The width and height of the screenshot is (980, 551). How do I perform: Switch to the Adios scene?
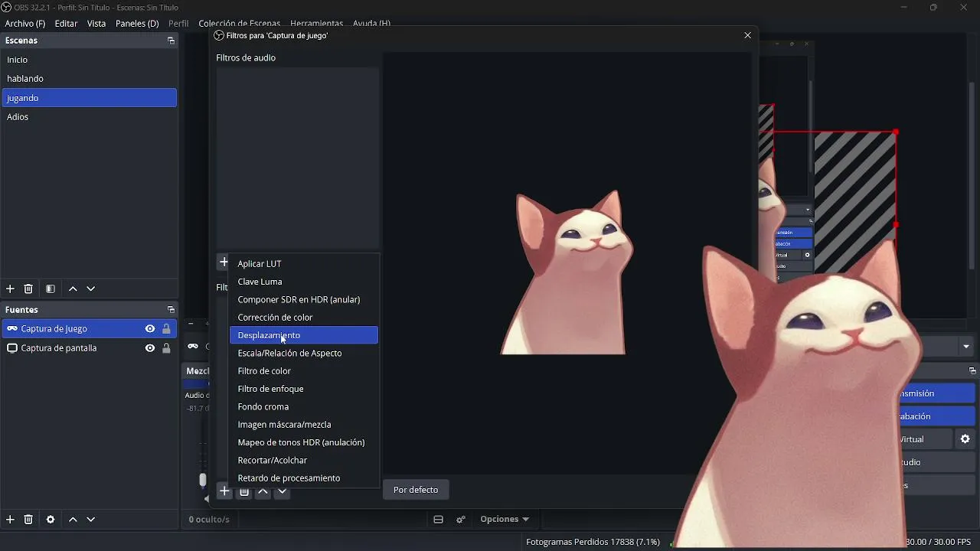90,117
